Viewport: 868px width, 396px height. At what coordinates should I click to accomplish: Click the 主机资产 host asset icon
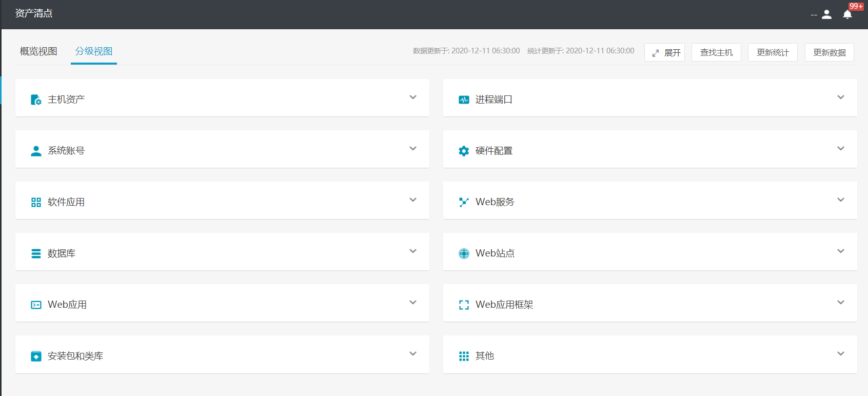click(x=36, y=100)
